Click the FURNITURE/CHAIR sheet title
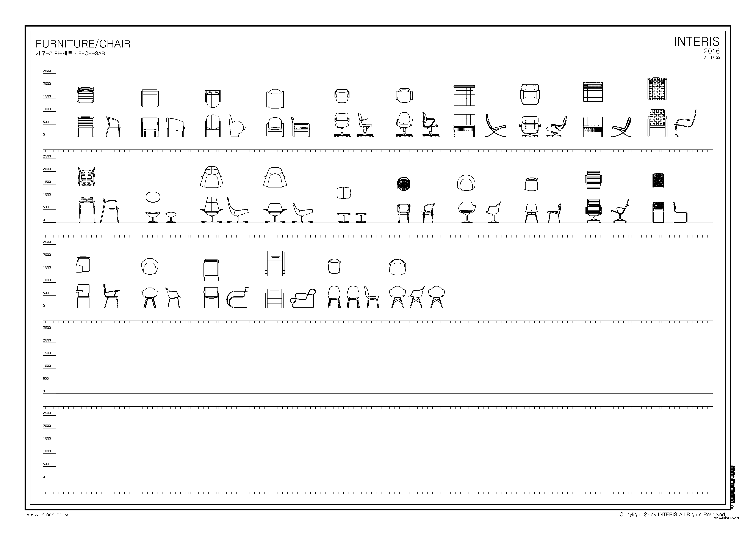Image resolution: width=756 pixels, height=535 pixels. 83,44
